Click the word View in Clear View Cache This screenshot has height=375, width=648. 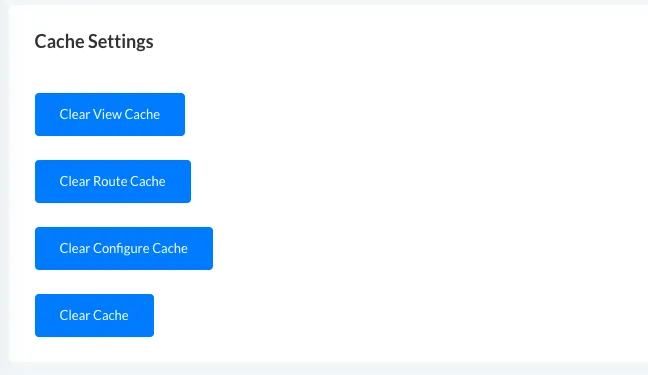coord(107,115)
